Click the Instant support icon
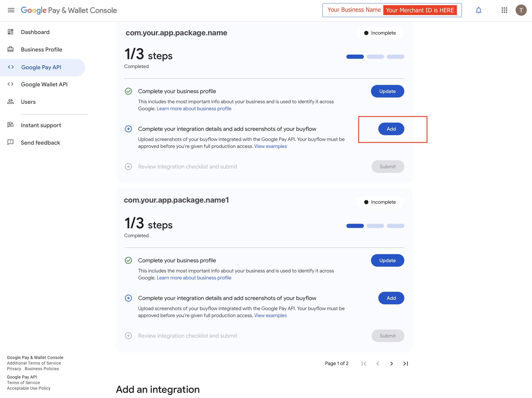 [x=10, y=125]
